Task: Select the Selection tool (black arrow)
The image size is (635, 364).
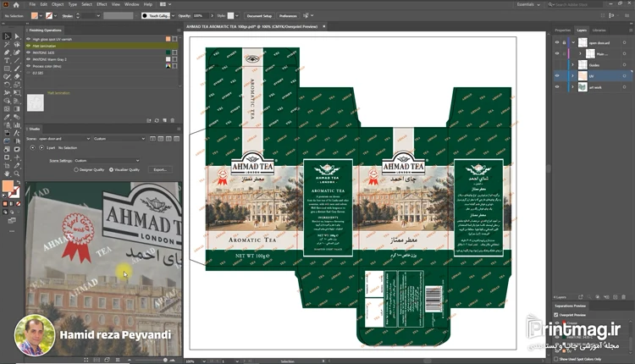Action: [x=7, y=36]
